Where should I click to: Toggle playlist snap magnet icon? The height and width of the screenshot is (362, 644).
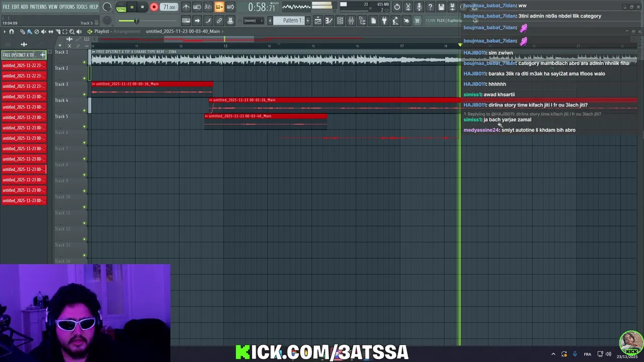[x=11, y=32]
